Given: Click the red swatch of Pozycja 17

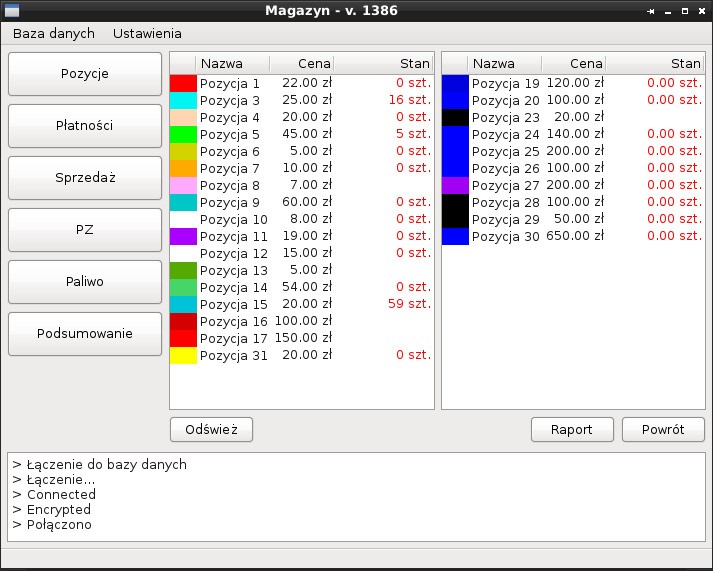Looking at the screenshot, I should click(183, 338).
